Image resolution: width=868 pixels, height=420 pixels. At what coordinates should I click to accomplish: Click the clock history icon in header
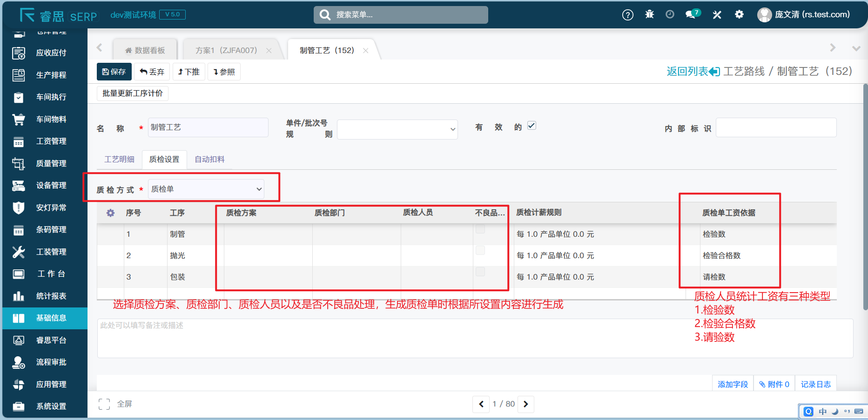670,14
